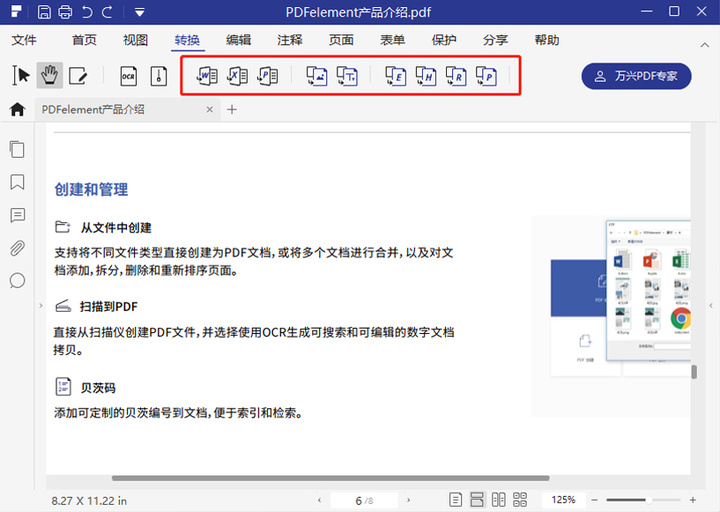
Task: Open the 文件 menu
Action: pyautogui.click(x=24, y=40)
